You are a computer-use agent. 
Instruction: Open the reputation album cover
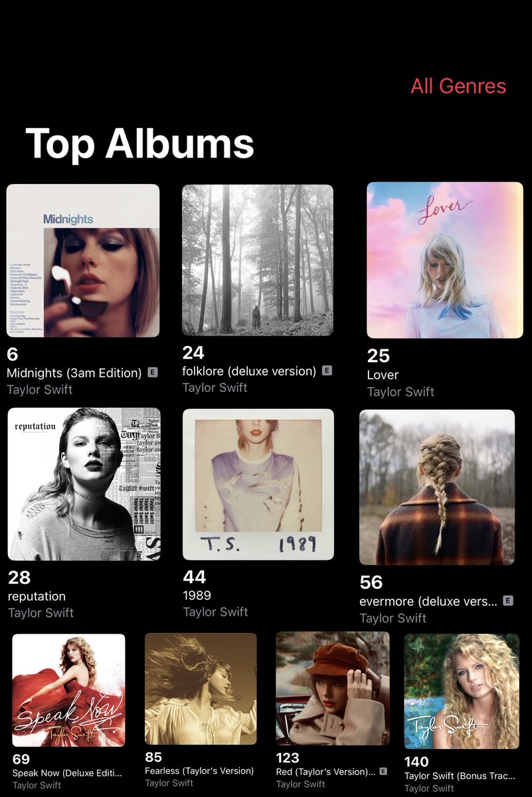coord(84,484)
